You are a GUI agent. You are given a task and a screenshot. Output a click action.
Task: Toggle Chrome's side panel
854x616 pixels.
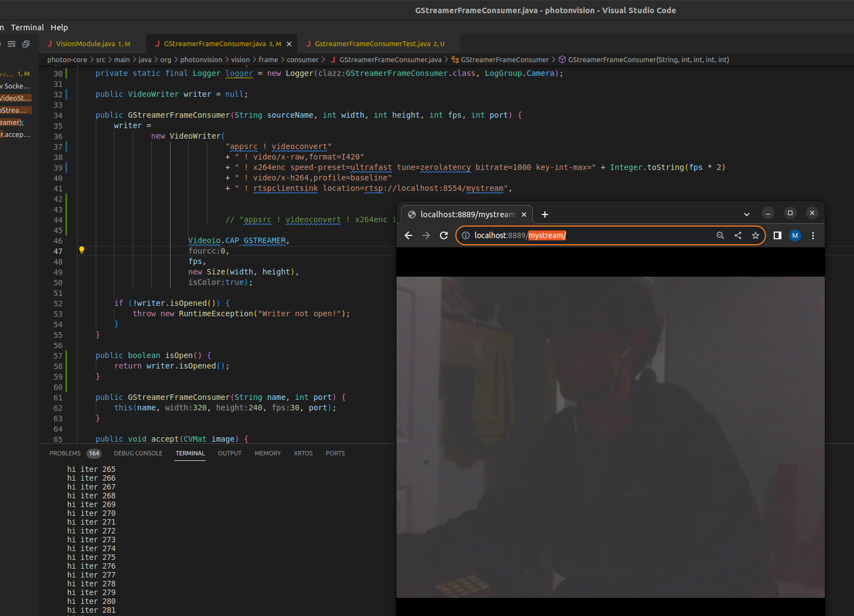point(777,235)
